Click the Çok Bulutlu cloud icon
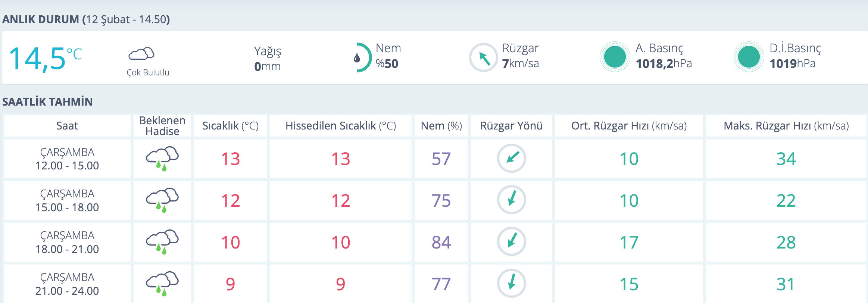 coord(141,54)
